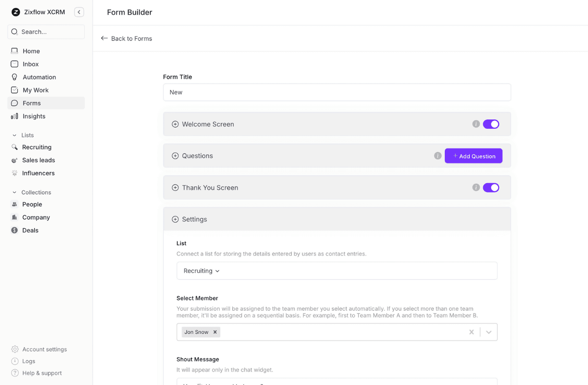Open the Recruiting list dropdown

pyautogui.click(x=201, y=271)
